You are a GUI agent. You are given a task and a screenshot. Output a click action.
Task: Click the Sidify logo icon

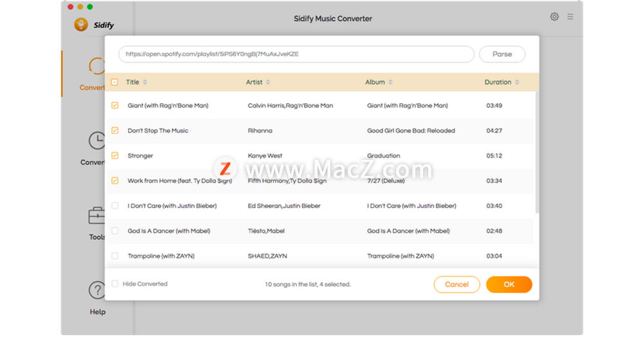[81, 24]
